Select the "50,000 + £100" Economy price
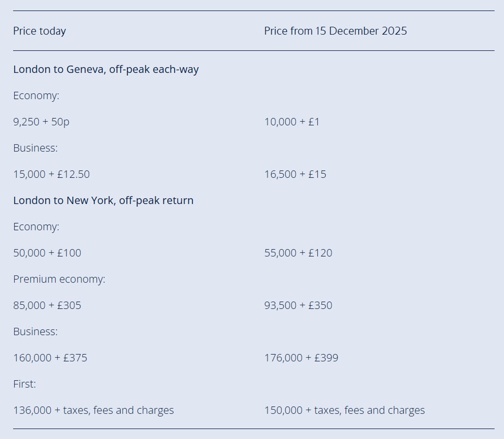504x439 pixels. (x=47, y=253)
